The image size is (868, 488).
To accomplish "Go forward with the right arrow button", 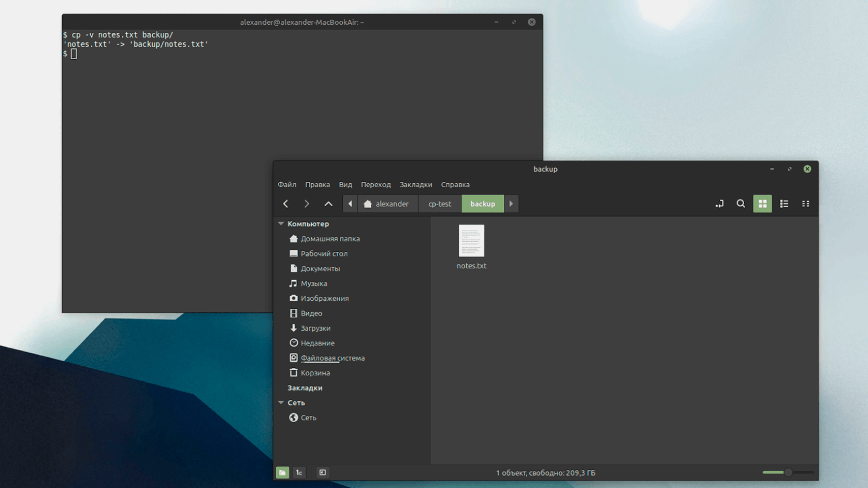I will (307, 204).
